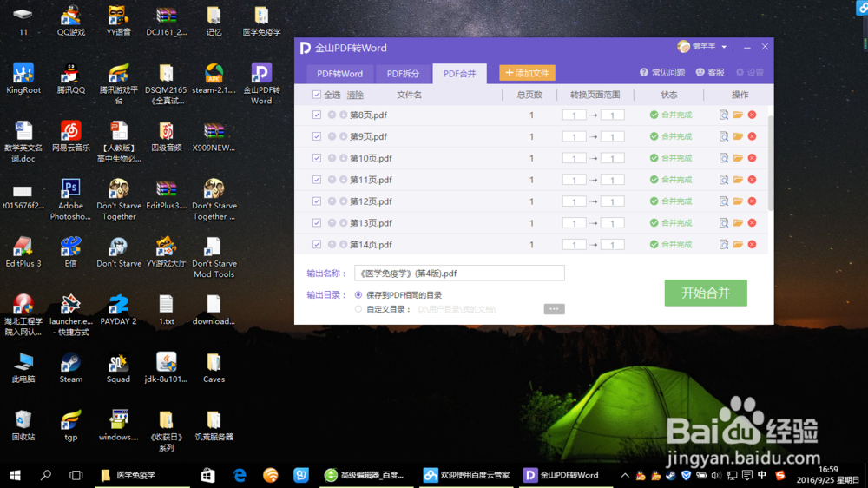Image resolution: width=868 pixels, height=488 pixels.
Task: Move 第8页.pdf down in order
Action: click(343, 115)
